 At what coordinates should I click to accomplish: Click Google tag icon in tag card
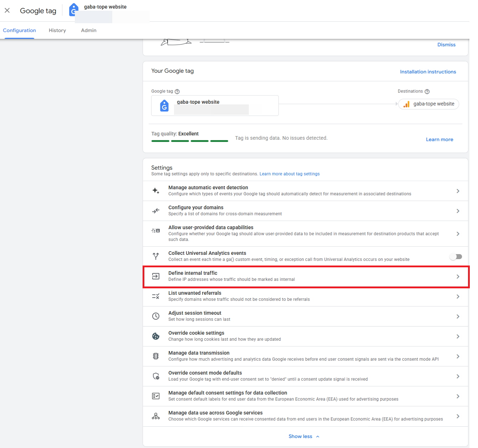(164, 105)
